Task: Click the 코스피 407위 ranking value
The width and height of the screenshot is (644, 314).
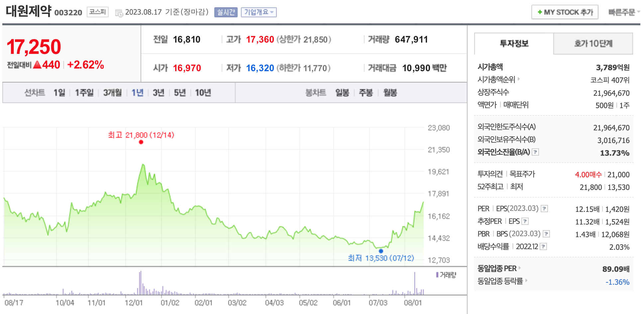Action: pos(610,80)
